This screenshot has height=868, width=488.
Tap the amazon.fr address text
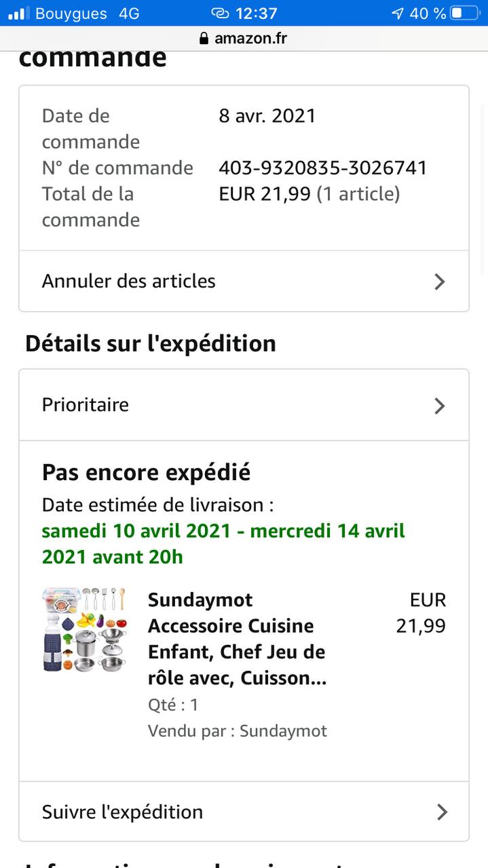coord(250,39)
